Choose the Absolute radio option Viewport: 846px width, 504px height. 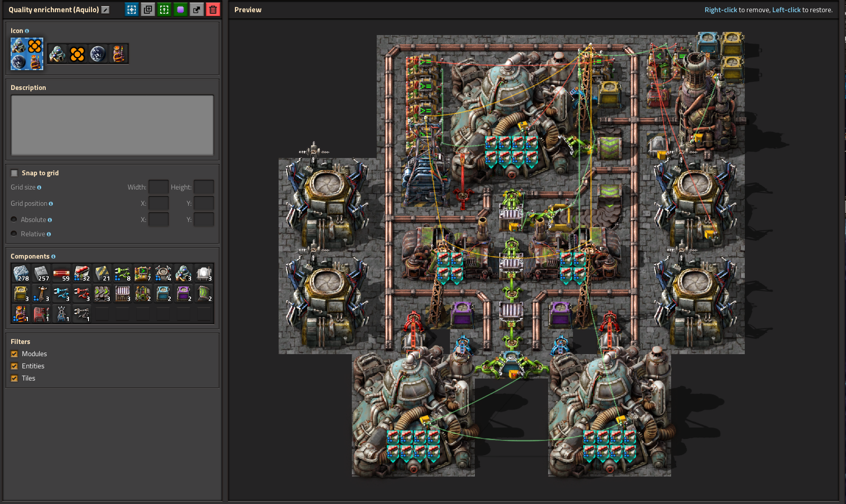14,219
